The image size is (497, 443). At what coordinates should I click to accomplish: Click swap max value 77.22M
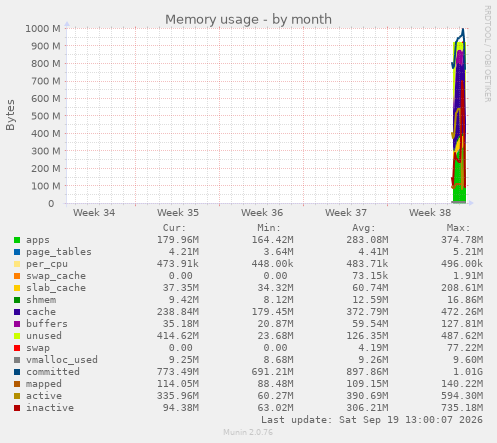pos(465,348)
